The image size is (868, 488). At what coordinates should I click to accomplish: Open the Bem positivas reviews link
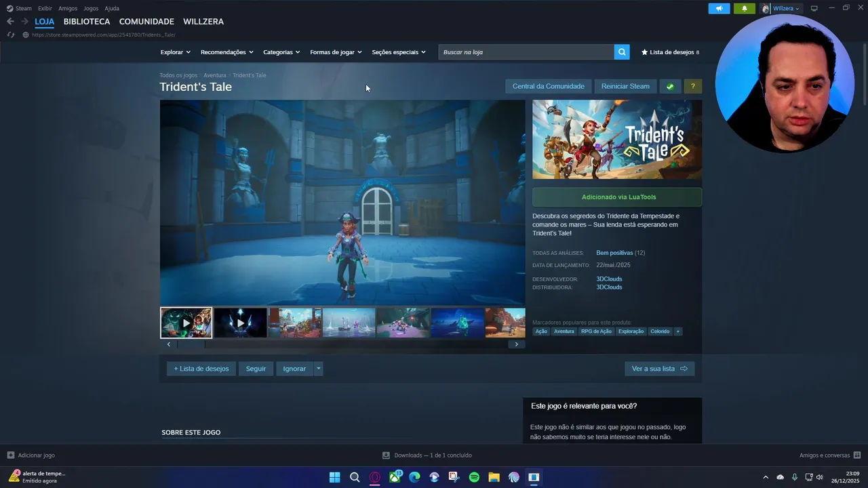(x=614, y=253)
